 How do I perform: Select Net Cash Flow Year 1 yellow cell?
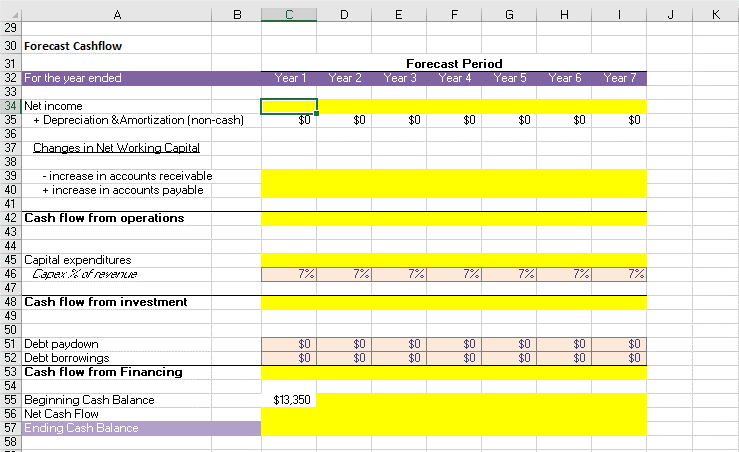click(x=289, y=414)
